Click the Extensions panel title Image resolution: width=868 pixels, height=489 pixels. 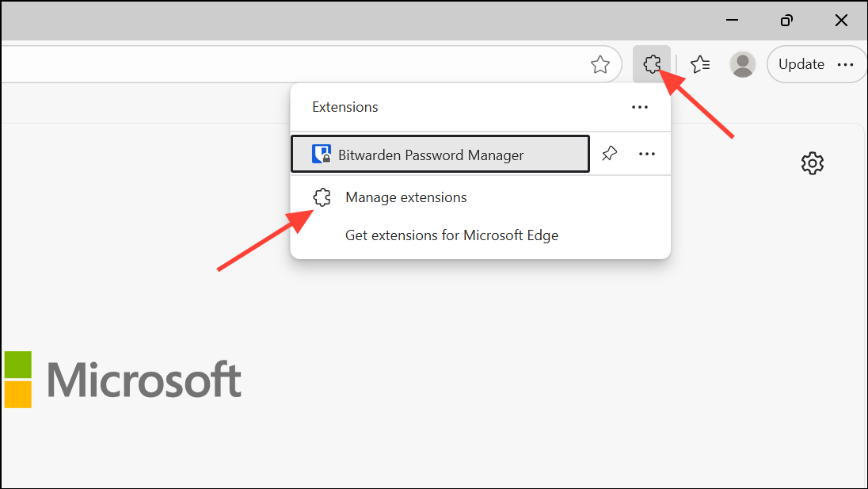(345, 106)
